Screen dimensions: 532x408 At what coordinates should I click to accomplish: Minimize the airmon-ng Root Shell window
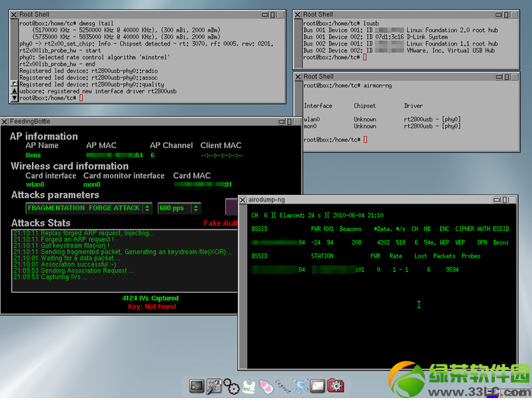click(x=499, y=77)
